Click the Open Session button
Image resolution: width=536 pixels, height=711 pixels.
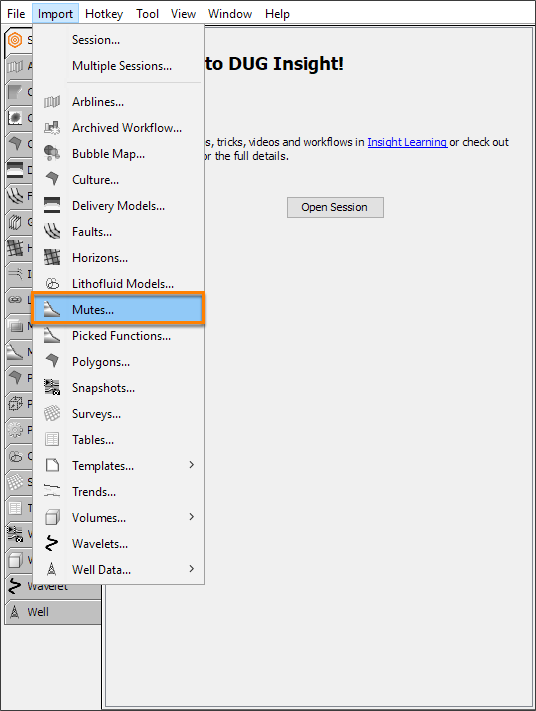click(x=335, y=207)
